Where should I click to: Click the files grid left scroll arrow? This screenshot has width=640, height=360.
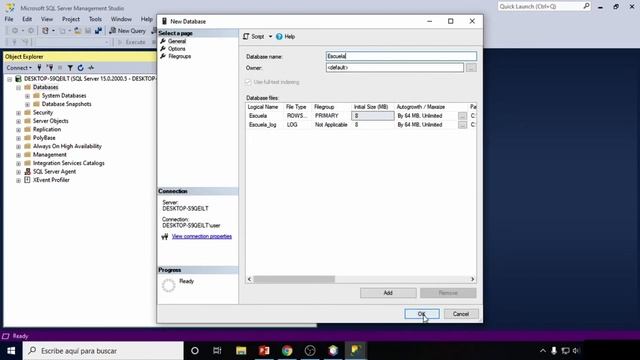[x=249, y=279]
